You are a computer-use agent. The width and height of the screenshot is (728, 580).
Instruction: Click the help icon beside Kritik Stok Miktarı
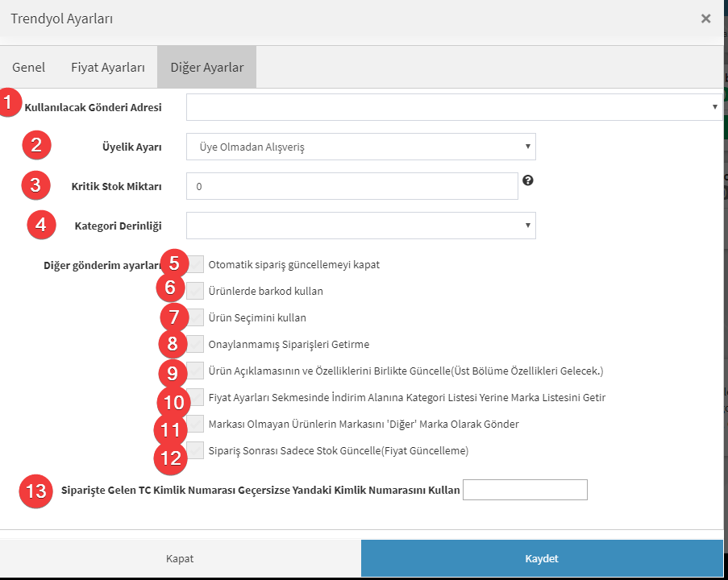(527, 180)
